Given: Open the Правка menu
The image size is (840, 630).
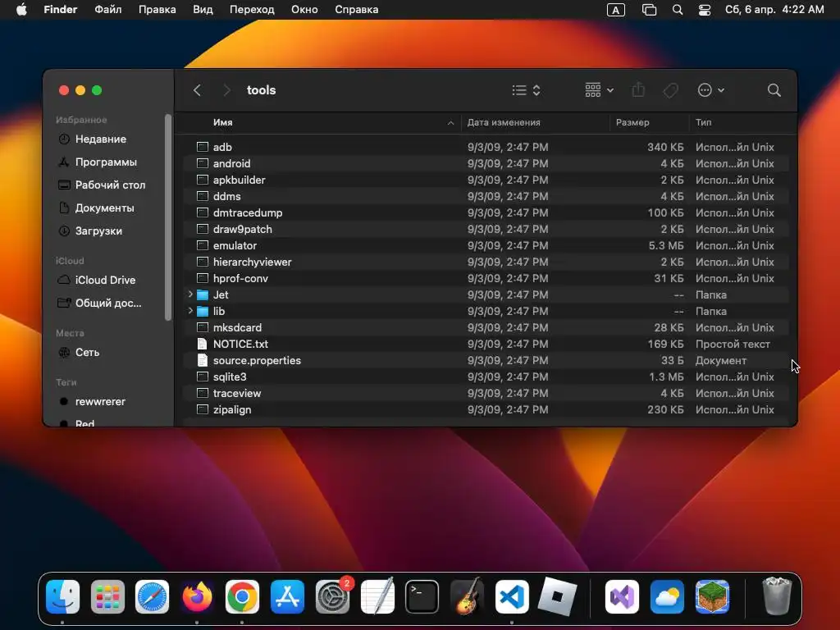Looking at the screenshot, I should 157,10.
